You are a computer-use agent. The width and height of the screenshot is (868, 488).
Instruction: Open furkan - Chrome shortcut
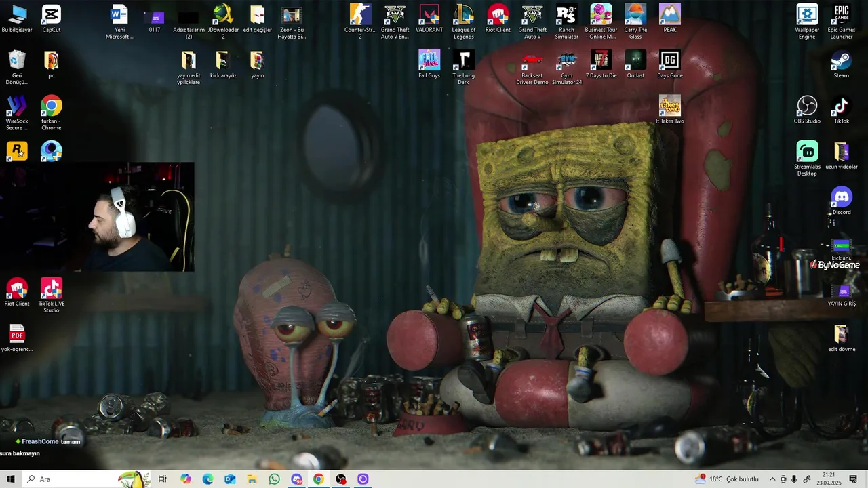51,113
